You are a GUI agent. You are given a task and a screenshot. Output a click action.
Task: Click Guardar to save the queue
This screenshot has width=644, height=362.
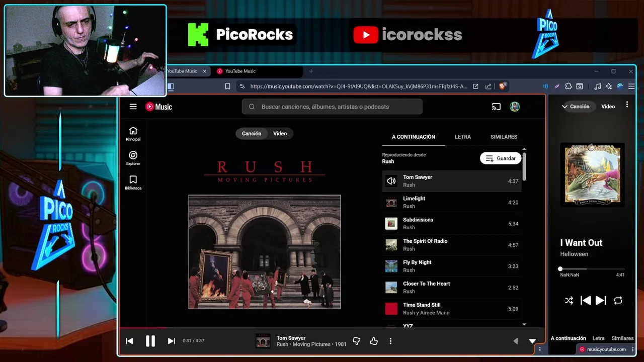tap(501, 158)
